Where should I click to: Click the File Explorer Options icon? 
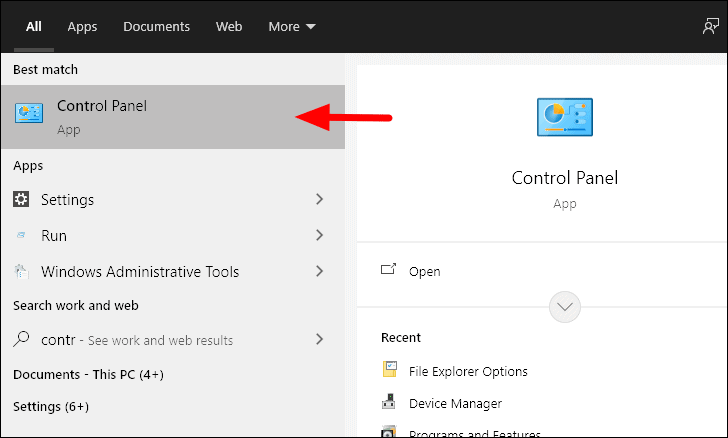click(390, 369)
